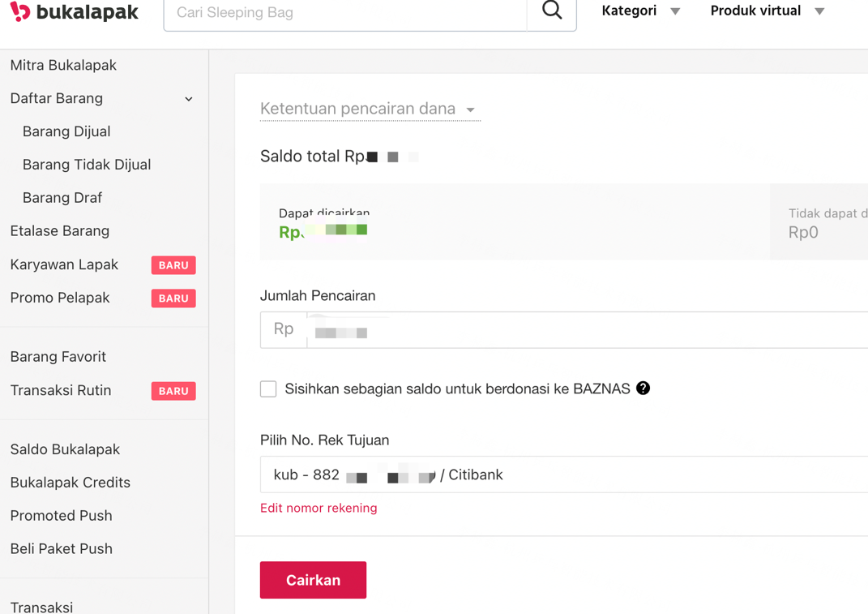
Task: Tick the BAZNAS donation checkbox
Action: click(x=268, y=389)
